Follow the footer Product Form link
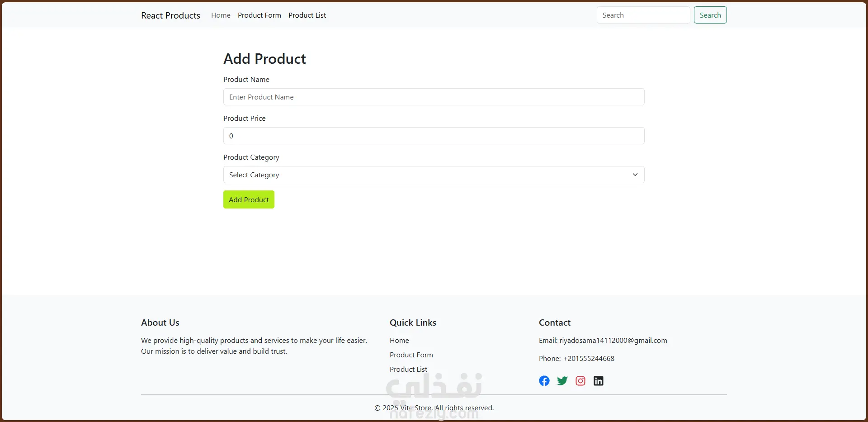 pyautogui.click(x=411, y=355)
